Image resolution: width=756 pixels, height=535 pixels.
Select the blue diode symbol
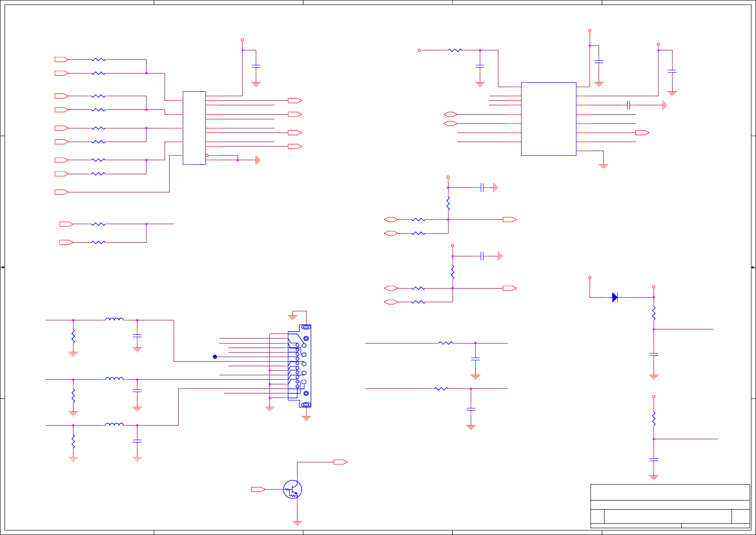pyautogui.click(x=615, y=297)
